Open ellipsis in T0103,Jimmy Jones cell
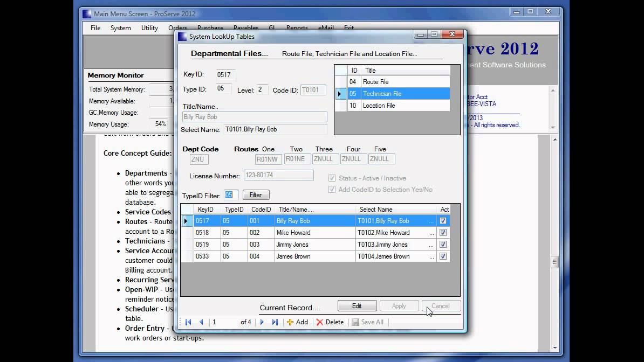The height and width of the screenshot is (362, 644). pyautogui.click(x=431, y=246)
